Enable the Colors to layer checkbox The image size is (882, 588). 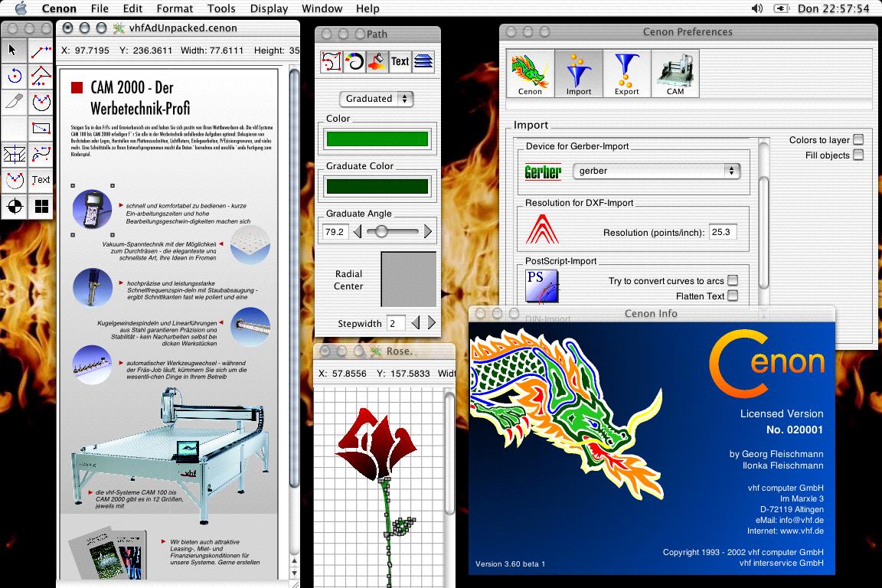[858, 139]
